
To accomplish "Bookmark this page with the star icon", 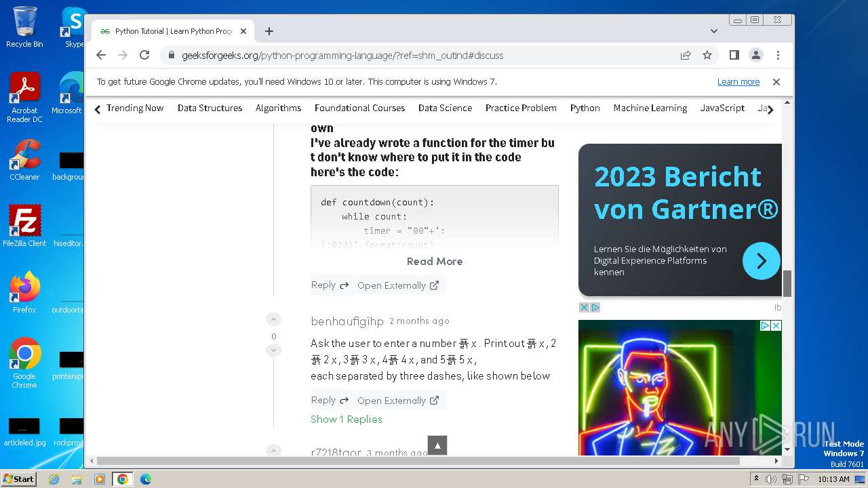I will coord(707,55).
